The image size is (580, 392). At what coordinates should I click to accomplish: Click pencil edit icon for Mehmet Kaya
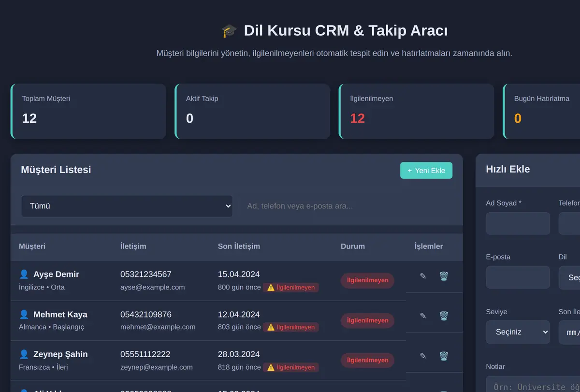tap(423, 316)
